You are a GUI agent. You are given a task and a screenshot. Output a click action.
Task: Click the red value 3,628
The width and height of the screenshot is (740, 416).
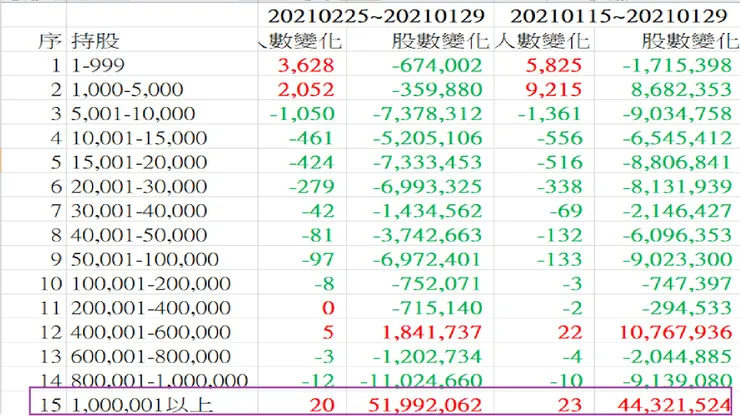click(306, 65)
